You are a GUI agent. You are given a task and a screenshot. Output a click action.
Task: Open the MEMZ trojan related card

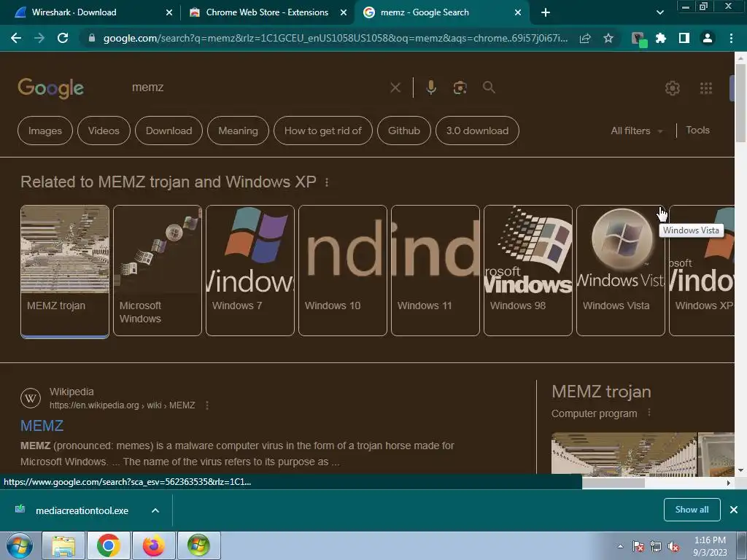pyautogui.click(x=65, y=271)
